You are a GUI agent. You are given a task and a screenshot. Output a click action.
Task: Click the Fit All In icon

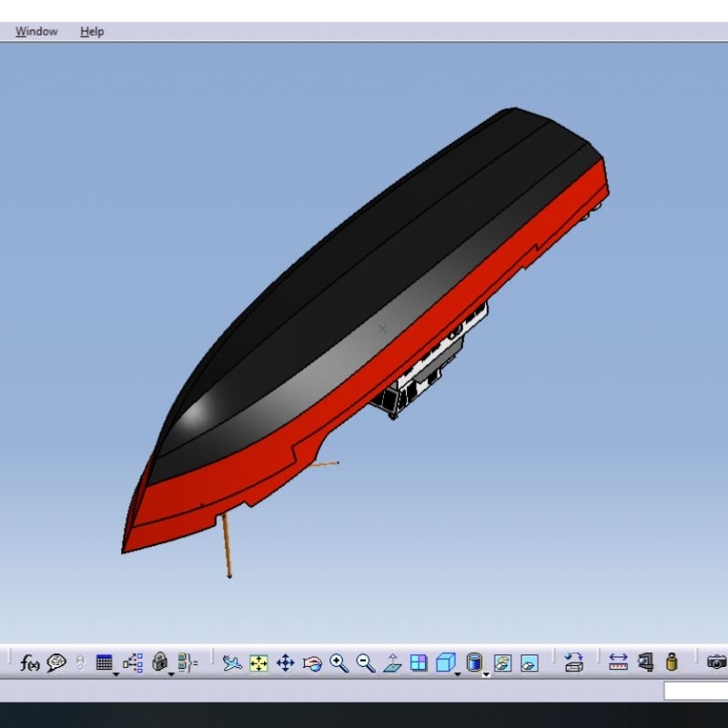[258, 663]
